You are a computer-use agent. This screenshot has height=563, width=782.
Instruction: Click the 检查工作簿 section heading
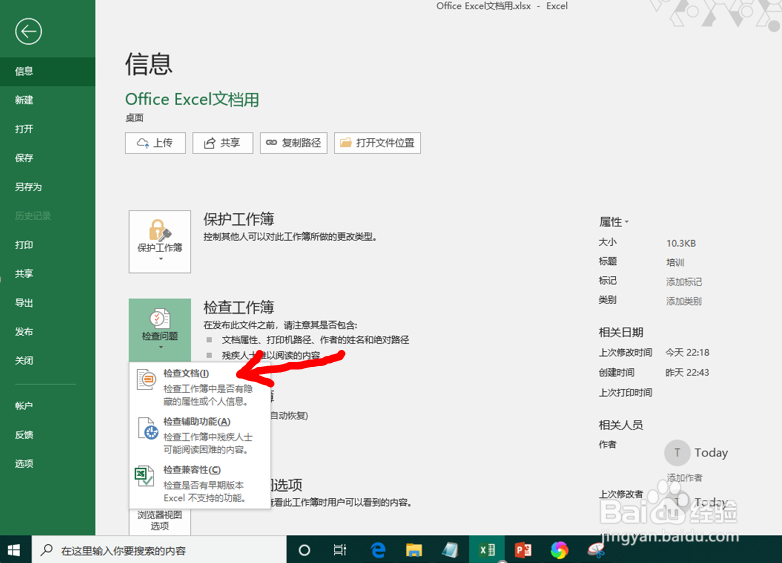click(239, 307)
